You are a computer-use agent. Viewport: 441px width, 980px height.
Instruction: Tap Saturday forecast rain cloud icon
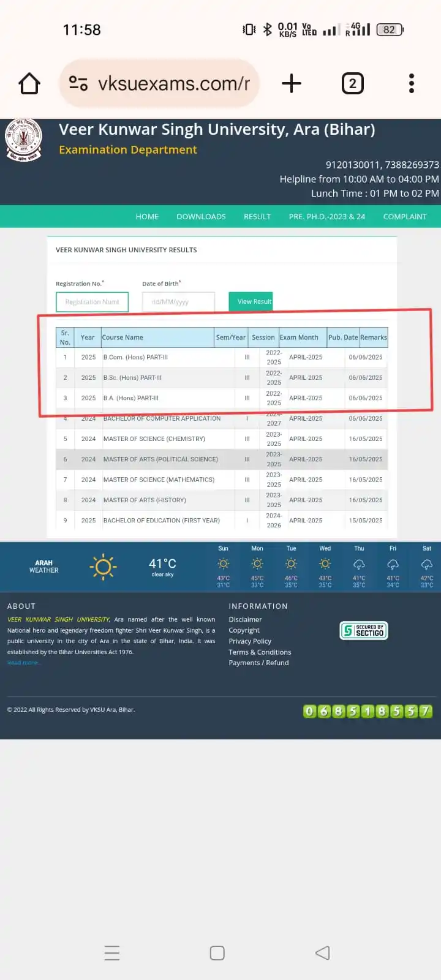coord(427,563)
